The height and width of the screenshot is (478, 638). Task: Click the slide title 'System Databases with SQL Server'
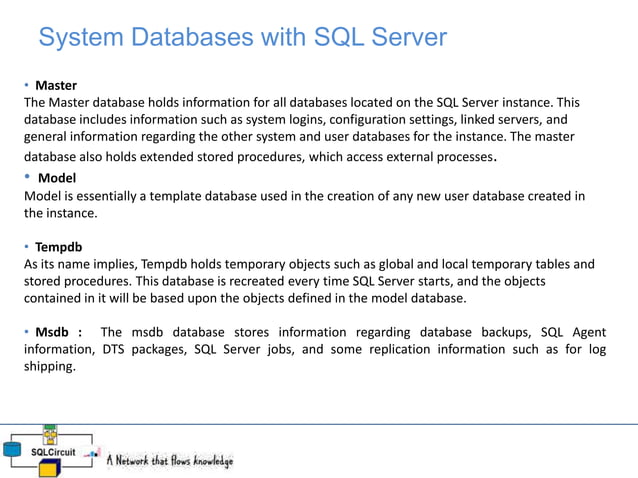243,37
